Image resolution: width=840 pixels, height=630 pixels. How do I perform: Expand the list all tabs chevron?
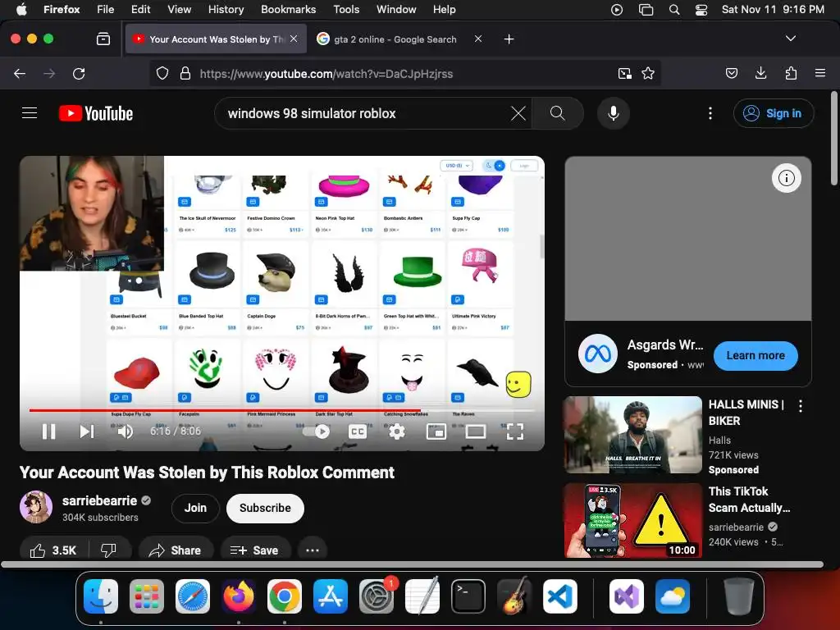[x=790, y=39]
